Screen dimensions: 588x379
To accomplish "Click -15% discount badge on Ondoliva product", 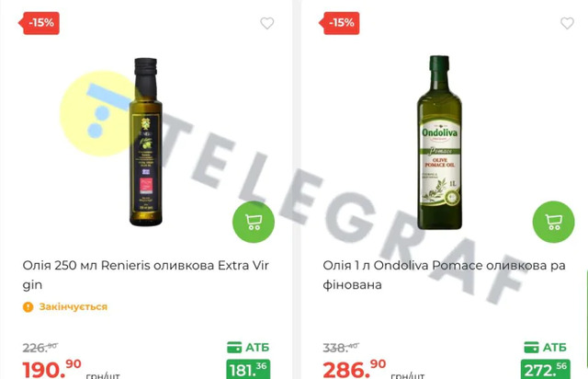I will (339, 23).
